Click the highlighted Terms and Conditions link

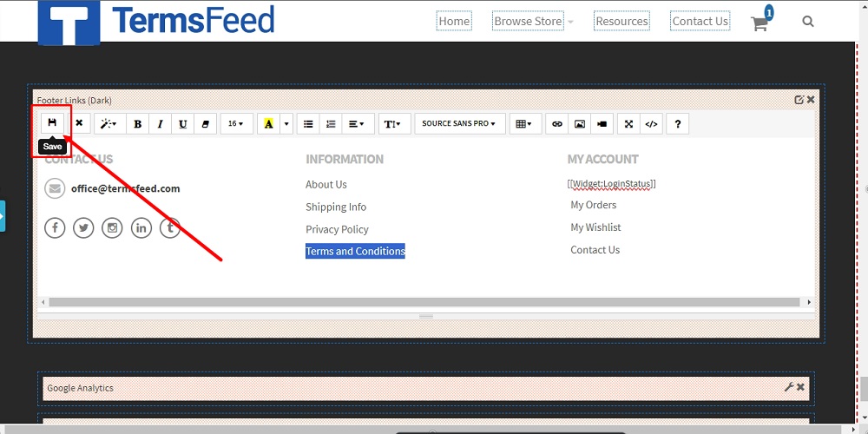coord(355,251)
